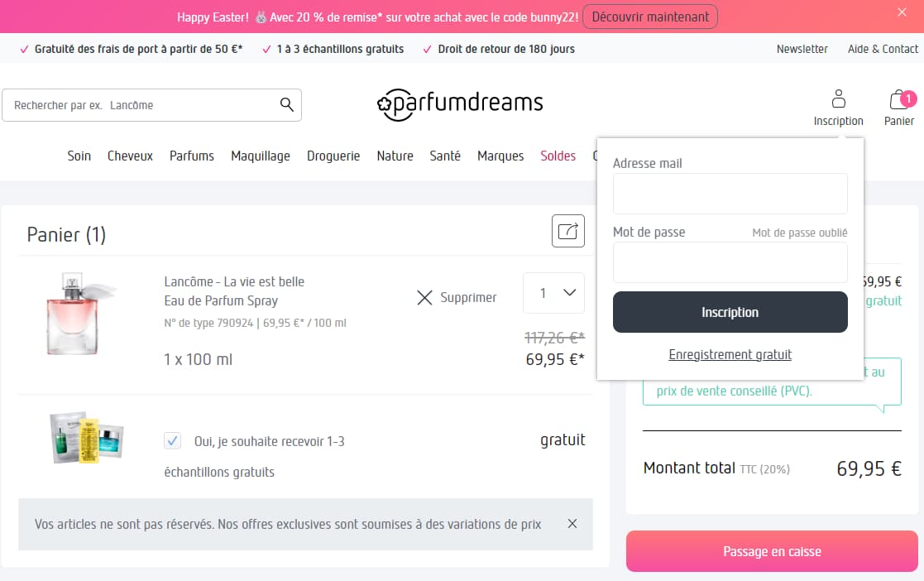The image size is (924, 581).
Task: Open the Parfums menu
Action: pos(192,156)
